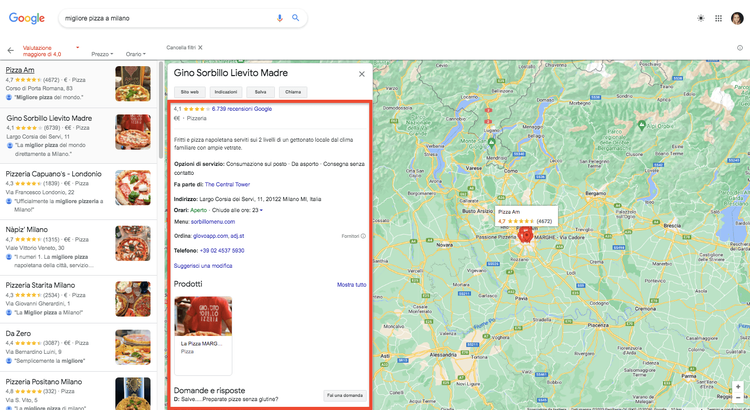
Task: Toggle dark theme sun icon
Action: [701, 18]
